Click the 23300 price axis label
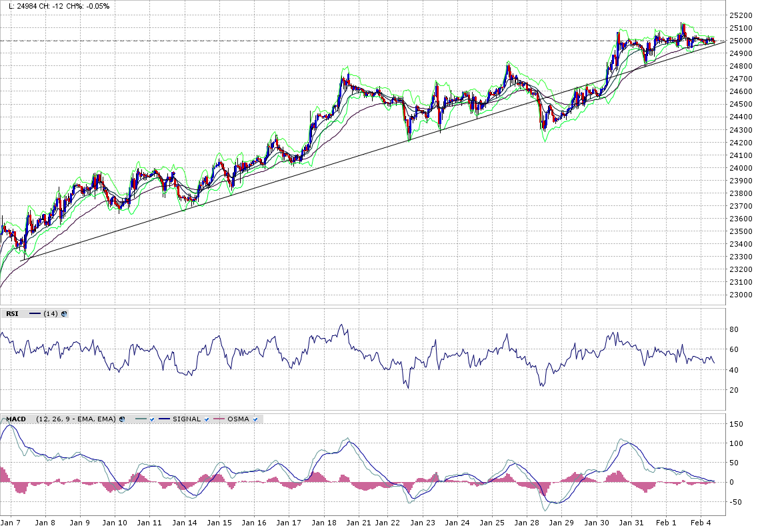758x532 pixels. tap(741, 257)
